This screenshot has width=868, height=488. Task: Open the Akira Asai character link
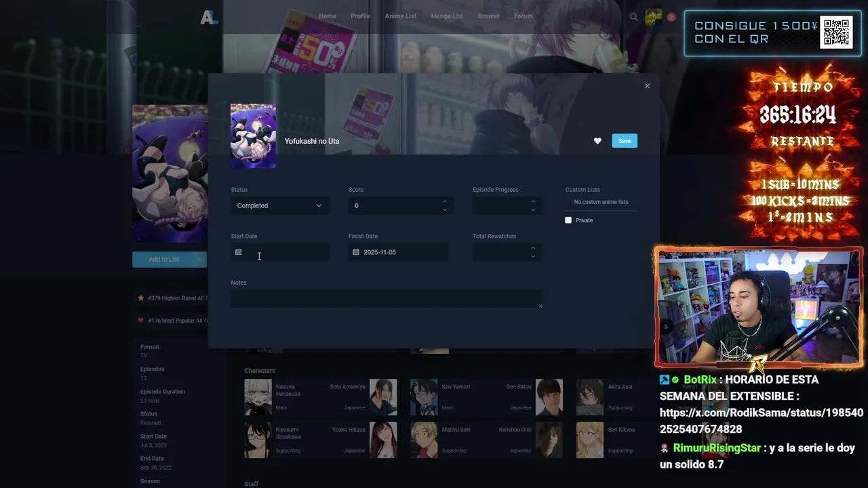(620, 386)
